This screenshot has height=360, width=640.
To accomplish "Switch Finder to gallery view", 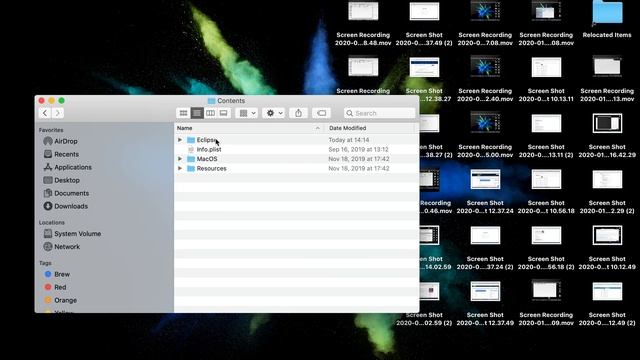I will [x=224, y=113].
